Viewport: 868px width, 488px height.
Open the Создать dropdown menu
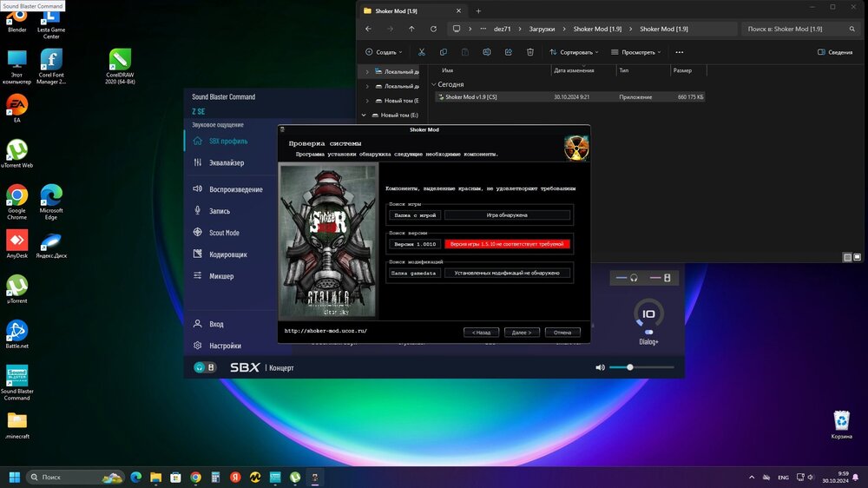pyautogui.click(x=385, y=52)
